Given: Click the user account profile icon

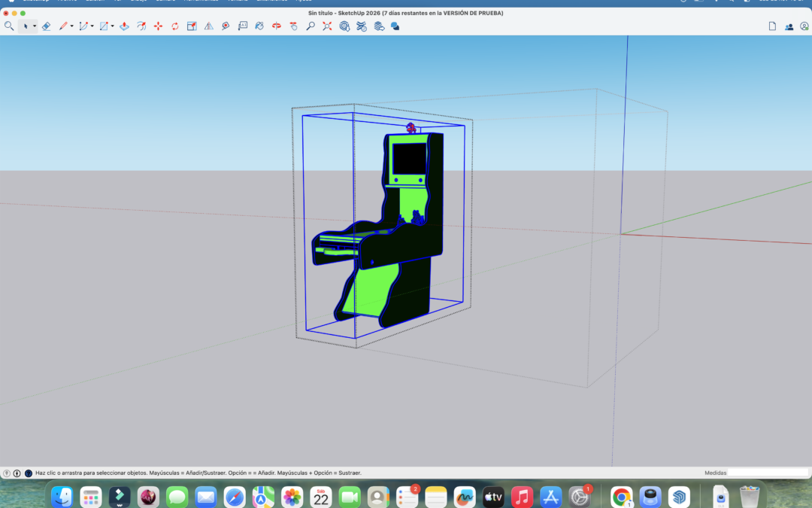Looking at the screenshot, I should pyautogui.click(x=804, y=26).
